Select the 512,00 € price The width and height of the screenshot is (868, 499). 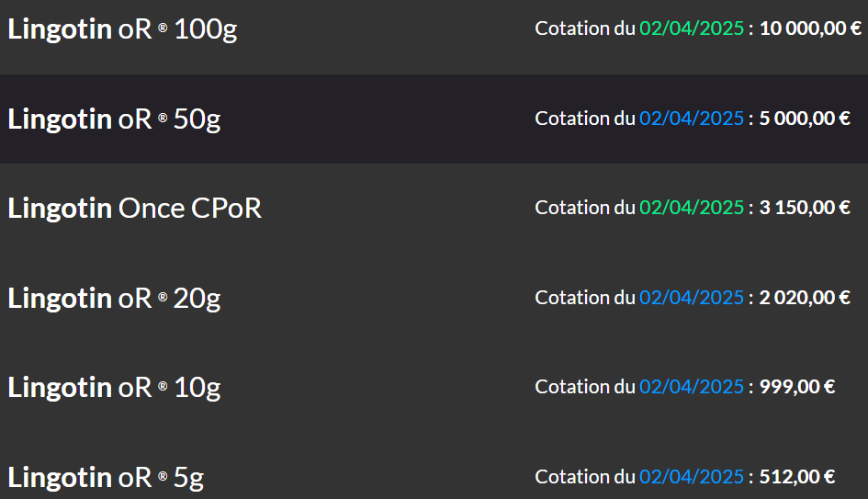(x=797, y=477)
